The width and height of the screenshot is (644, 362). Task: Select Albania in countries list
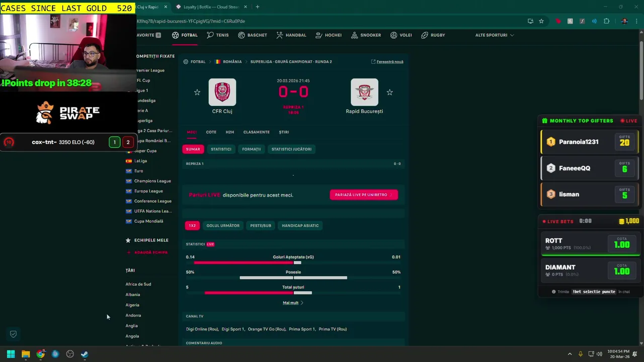pos(133,295)
